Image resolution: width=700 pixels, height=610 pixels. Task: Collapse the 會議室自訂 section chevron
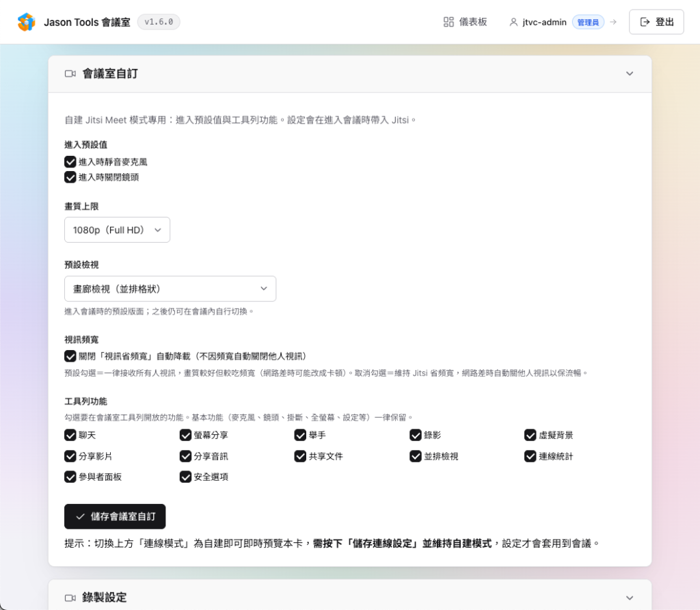(x=630, y=74)
